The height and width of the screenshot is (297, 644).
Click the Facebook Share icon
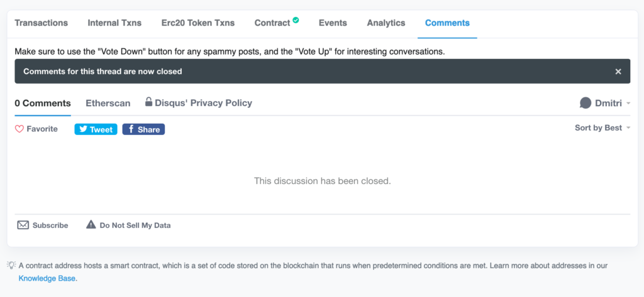[130, 129]
